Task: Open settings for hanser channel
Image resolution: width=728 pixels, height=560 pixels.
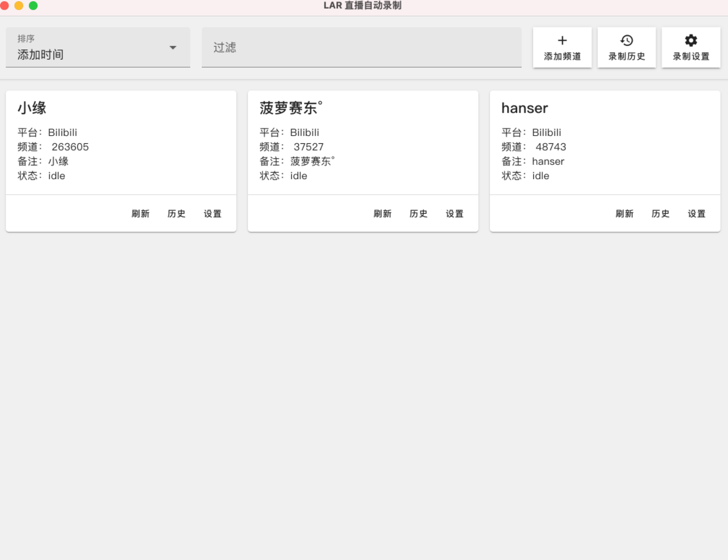Action: (x=697, y=214)
